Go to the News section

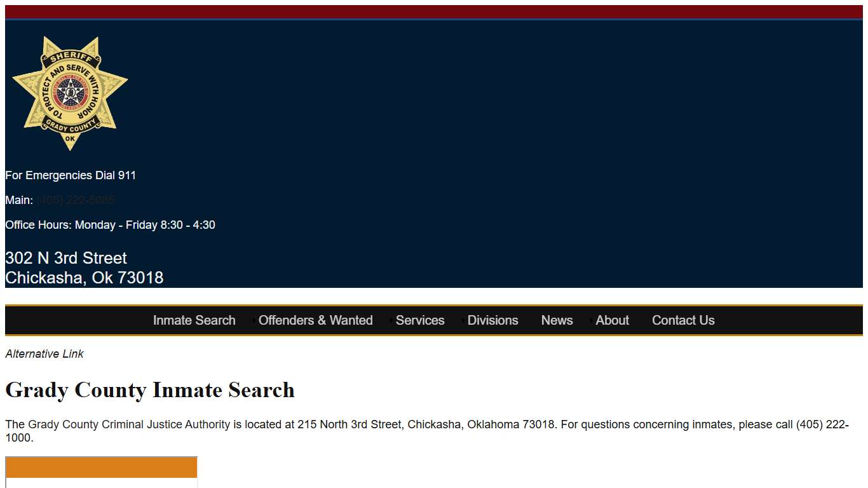click(x=557, y=320)
